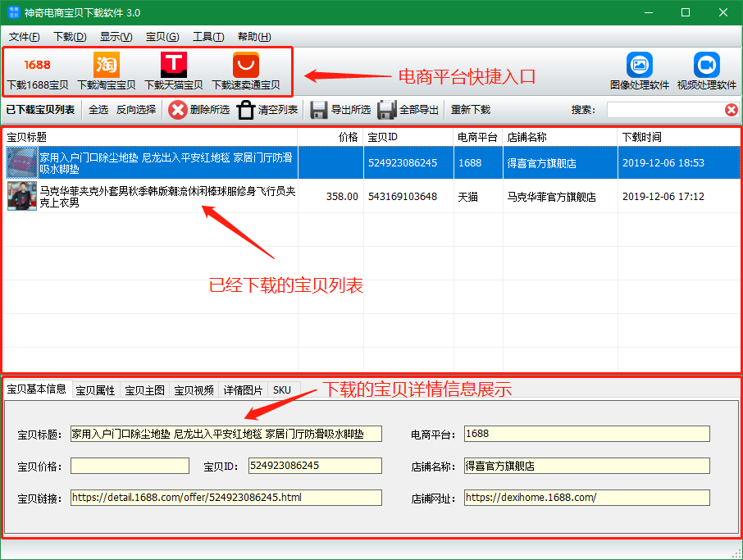
Task: Click into the 宝贝标题 detail field
Action: [226, 434]
